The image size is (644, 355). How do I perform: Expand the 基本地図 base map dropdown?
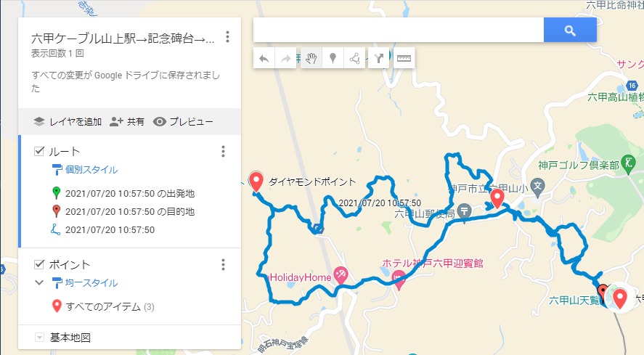(x=39, y=338)
